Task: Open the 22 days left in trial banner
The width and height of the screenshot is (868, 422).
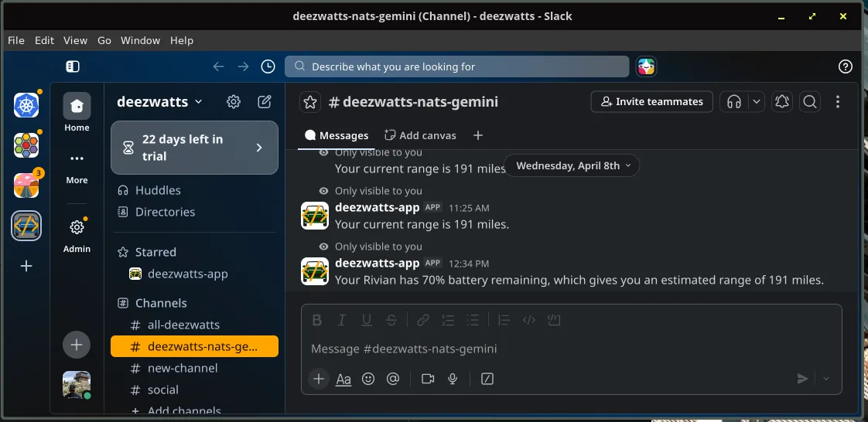Action: [194, 148]
